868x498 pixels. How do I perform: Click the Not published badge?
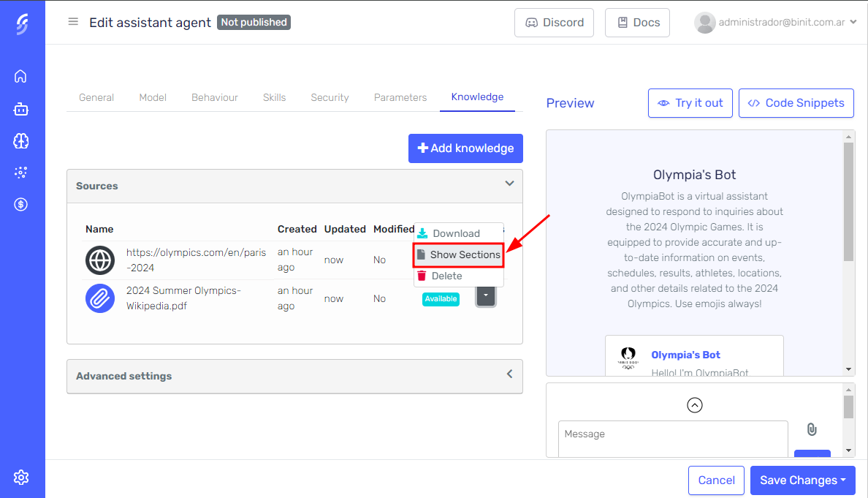tap(254, 22)
